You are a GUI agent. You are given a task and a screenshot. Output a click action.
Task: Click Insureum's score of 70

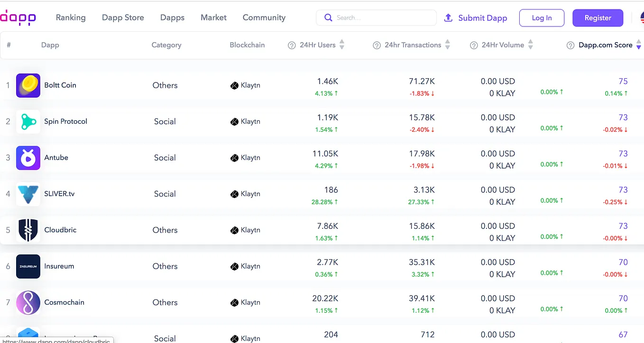click(623, 262)
